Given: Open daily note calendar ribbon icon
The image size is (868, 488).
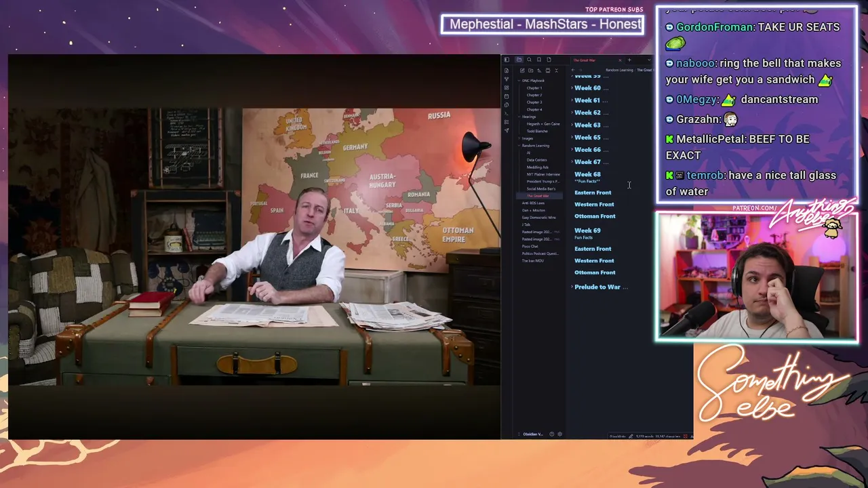Looking at the screenshot, I should [507, 96].
